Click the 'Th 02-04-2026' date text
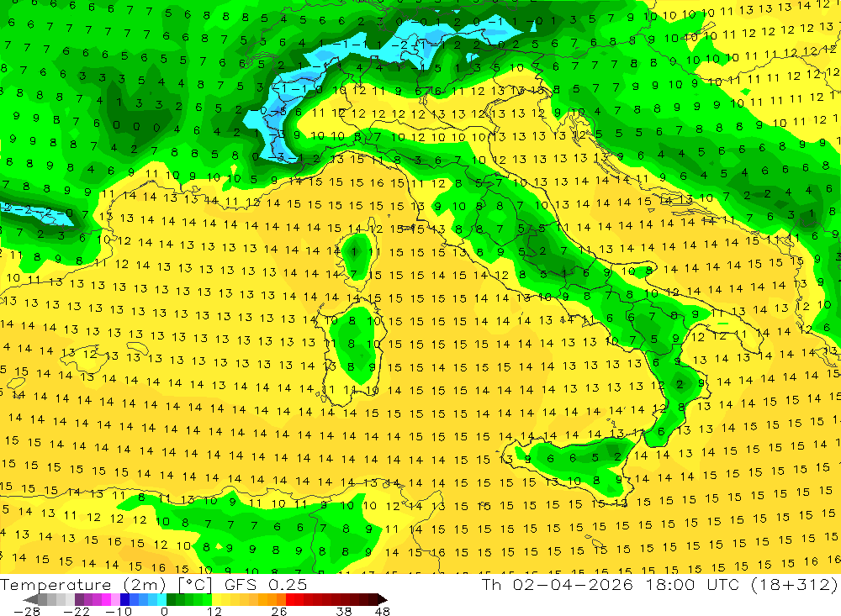The image size is (841, 616). tap(558, 584)
